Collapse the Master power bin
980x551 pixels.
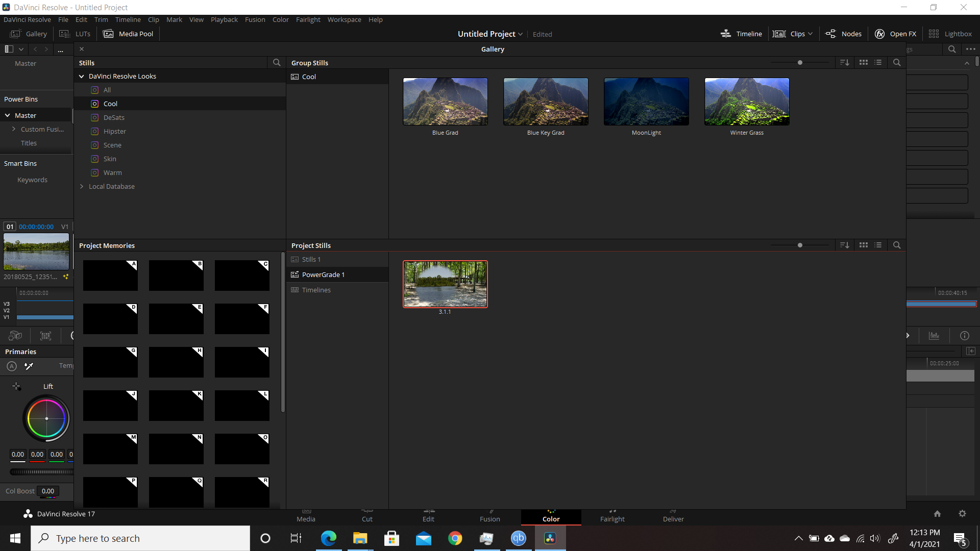coord(8,115)
